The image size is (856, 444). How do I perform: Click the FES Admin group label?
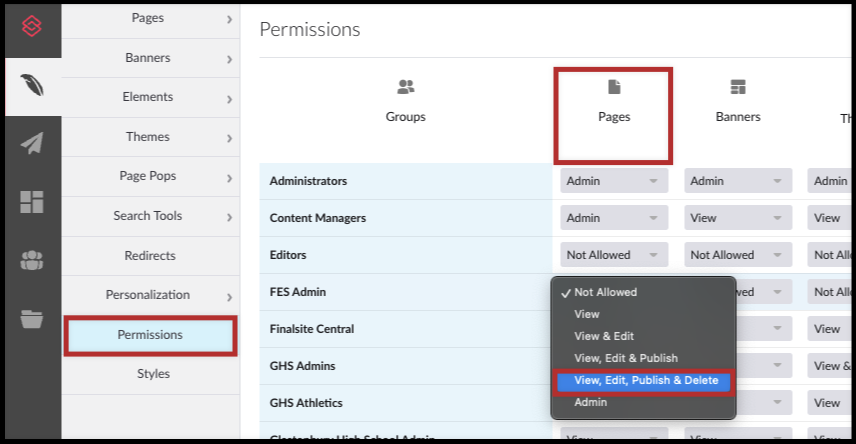pyautogui.click(x=298, y=292)
